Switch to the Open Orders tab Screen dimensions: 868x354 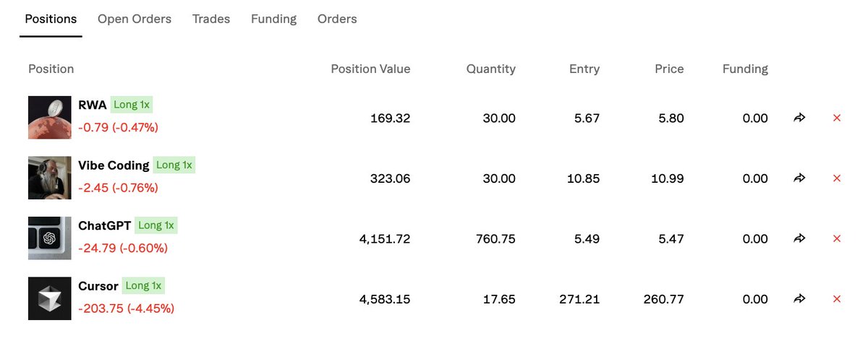(135, 19)
